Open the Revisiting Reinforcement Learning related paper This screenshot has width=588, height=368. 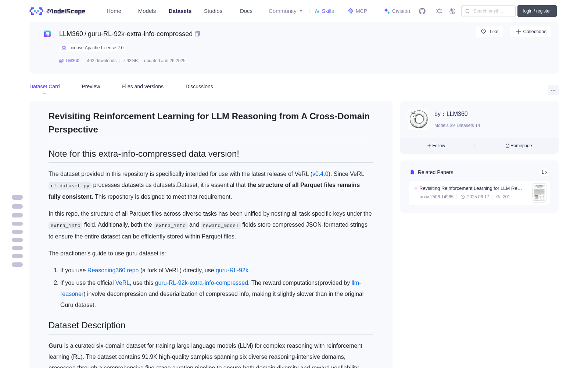click(471, 188)
